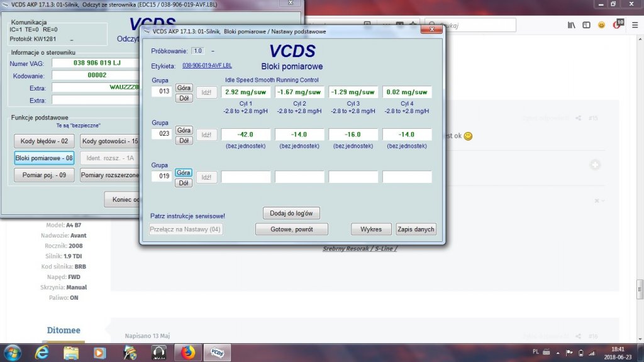Click Góra button for group 023
The height and width of the screenshot is (362, 644).
(184, 130)
